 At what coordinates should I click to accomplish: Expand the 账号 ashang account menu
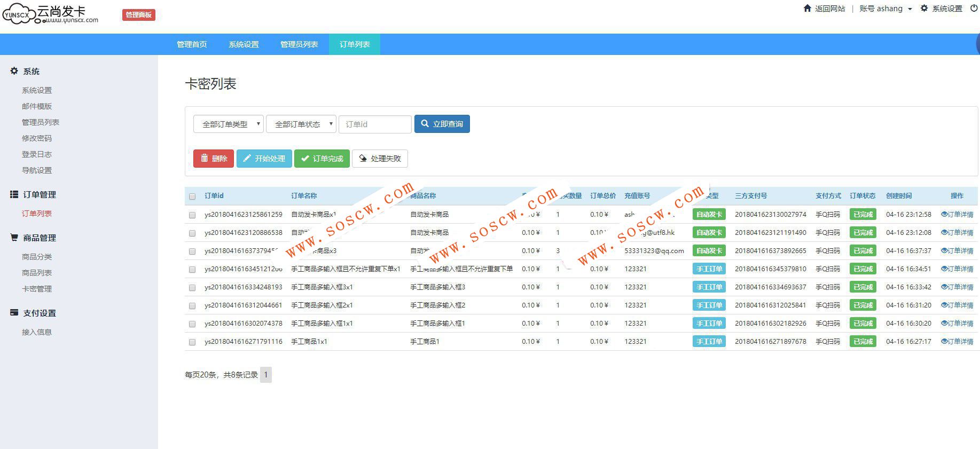tap(885, 9)
